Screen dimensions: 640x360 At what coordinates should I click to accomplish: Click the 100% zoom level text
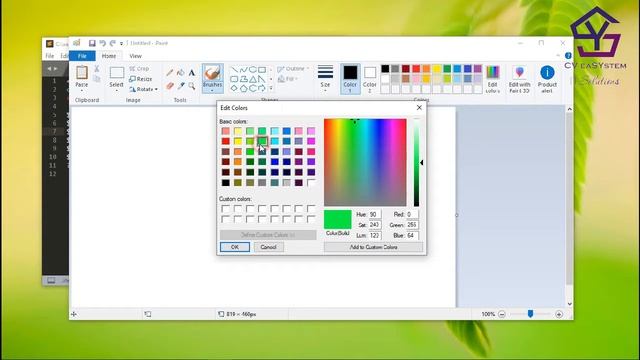click(x=488, y=314)
